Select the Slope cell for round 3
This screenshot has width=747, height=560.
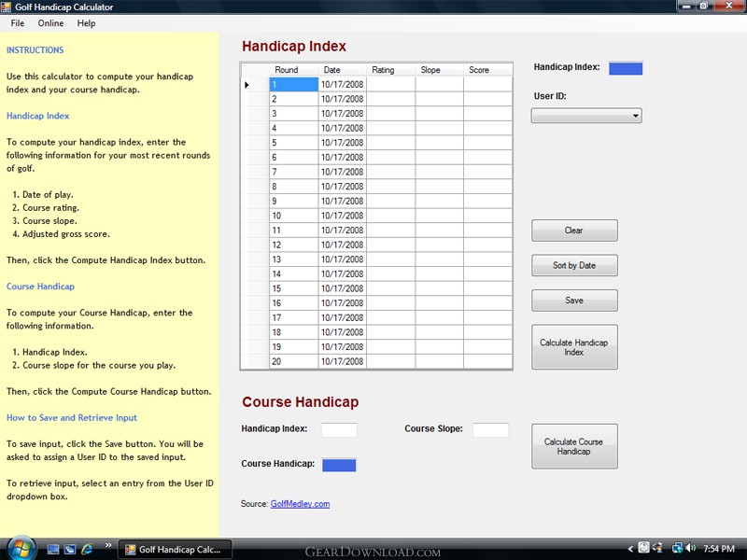(x=439, y=114)
